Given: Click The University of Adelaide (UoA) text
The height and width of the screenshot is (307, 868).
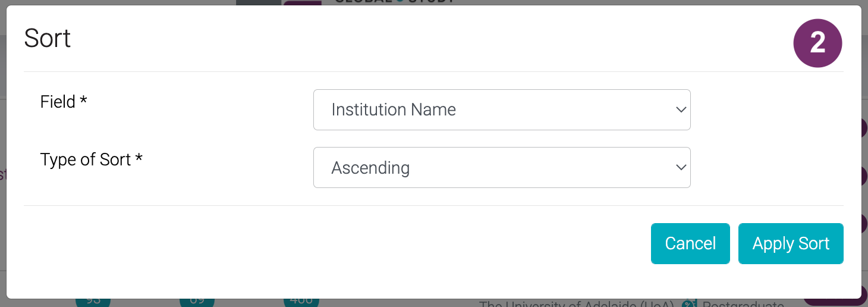Looking at the screenshot, I should tap(575, 304).
